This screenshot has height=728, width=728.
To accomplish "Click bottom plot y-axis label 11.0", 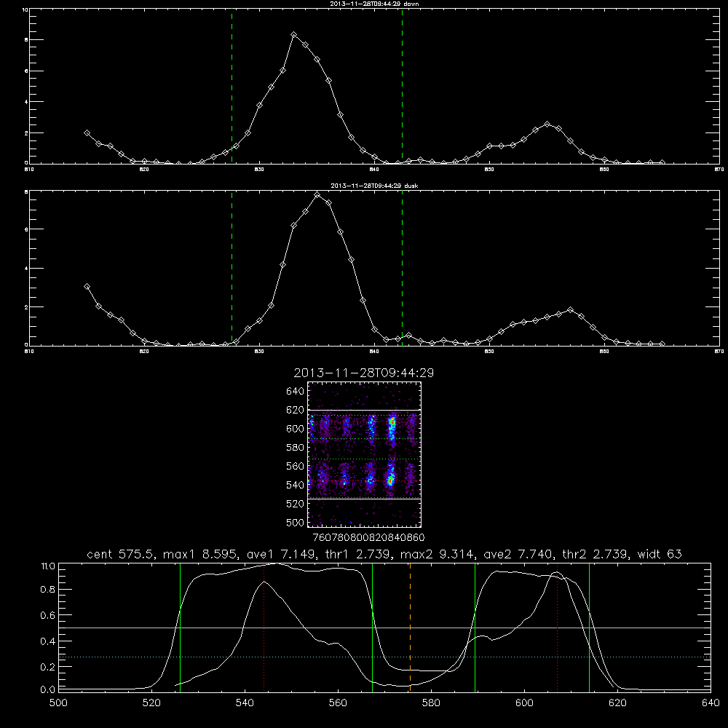I will (48, 566).
